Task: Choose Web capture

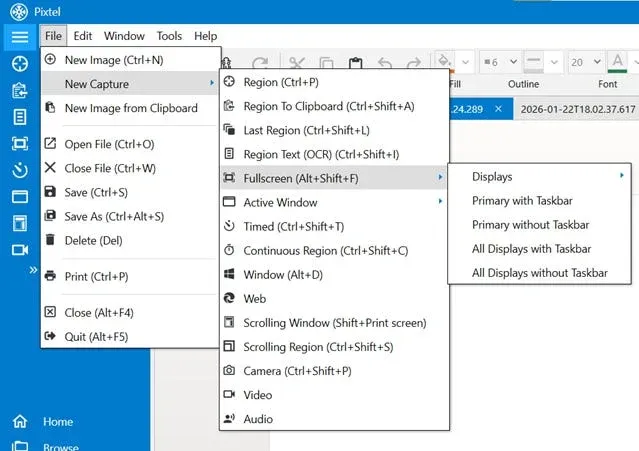Action: tap(334, 298)
